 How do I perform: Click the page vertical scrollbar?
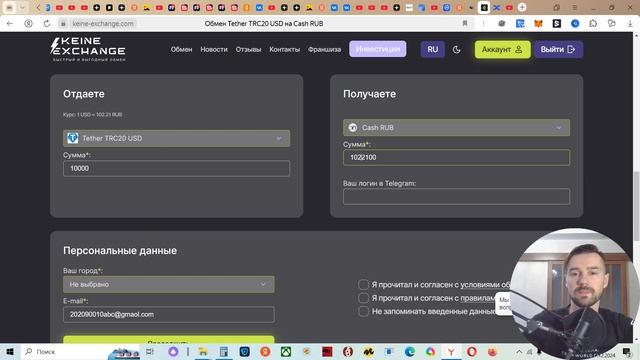click(636, 207)
